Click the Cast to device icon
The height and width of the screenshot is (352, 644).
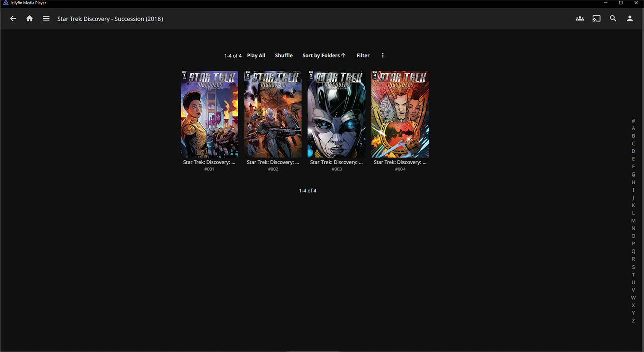pos(596,19)
